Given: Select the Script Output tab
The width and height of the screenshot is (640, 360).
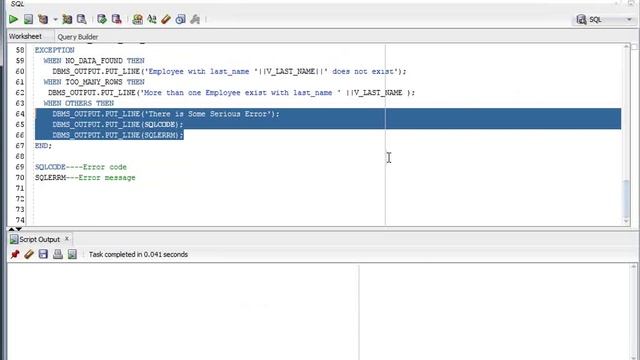Looking at the screenshot, I should pos(39,239).
